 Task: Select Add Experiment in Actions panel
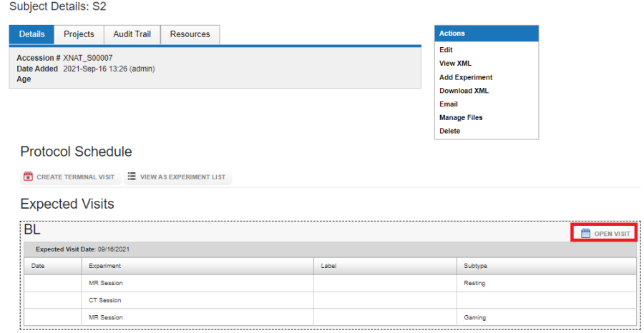pyautogui.click(x=466, y=77)
